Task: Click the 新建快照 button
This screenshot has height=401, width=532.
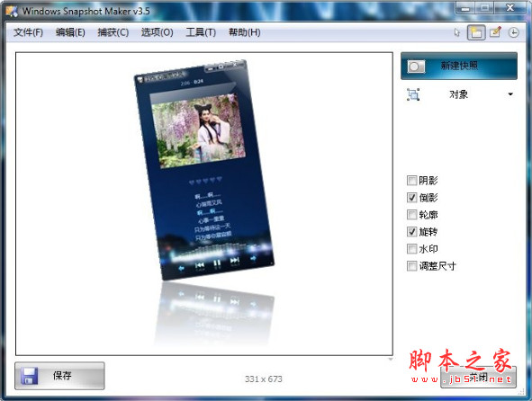Action: pos(459,66)
